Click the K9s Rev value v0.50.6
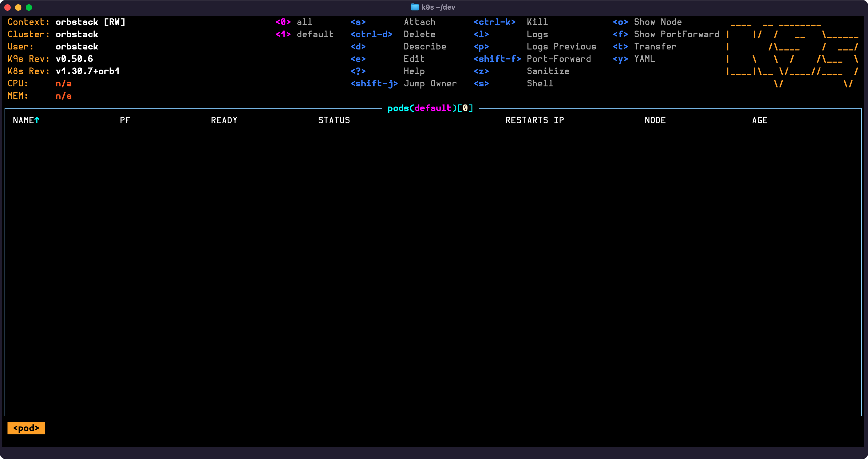Viewport: 868px width, 459px height. 74,59
